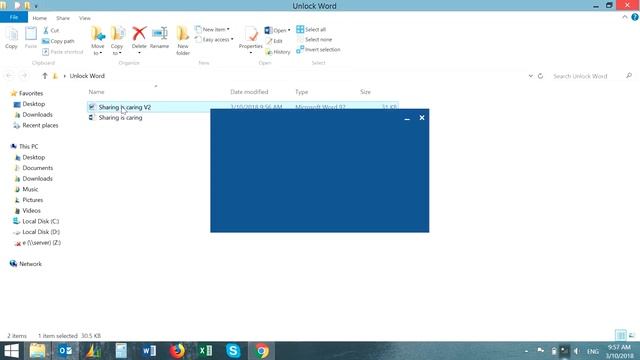640x360 pixels.
Task: Refresh the current folder
Action: [540, 76]
